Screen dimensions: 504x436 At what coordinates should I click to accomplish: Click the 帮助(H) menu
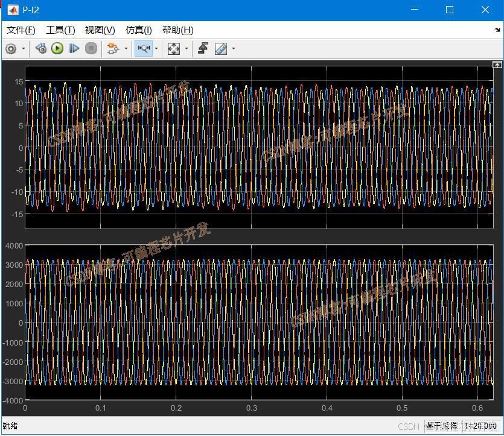coord(177,30)
